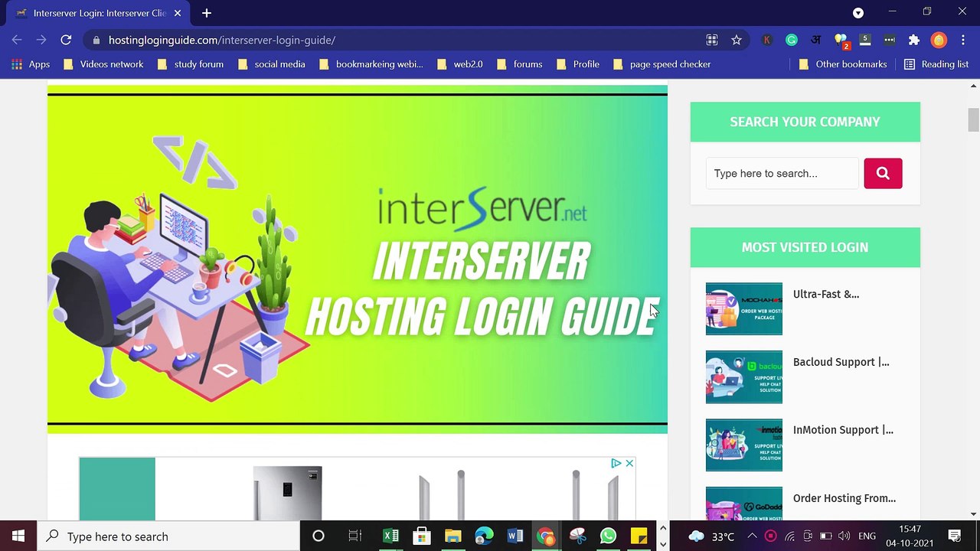The width and height of the screenshot is (980, 551).
Task: Open the forums bookmark folder
Action: pyautogui.click(x=520, y=64)
